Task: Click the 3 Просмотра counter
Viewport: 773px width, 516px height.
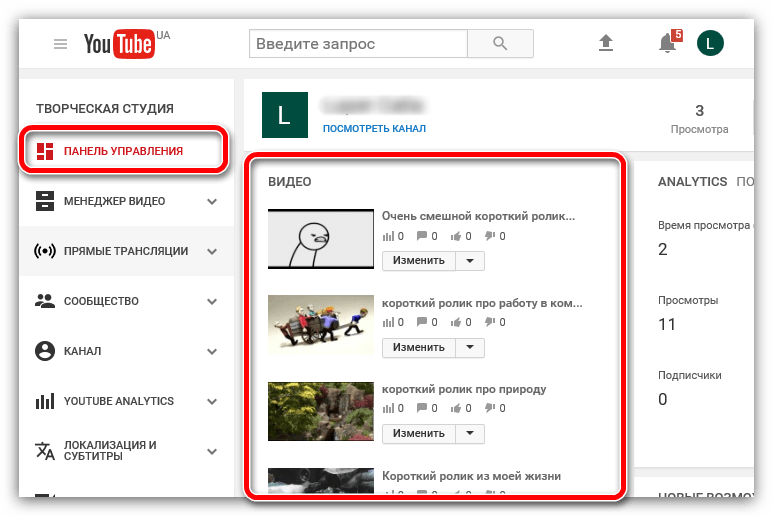Action: point(699,119)
